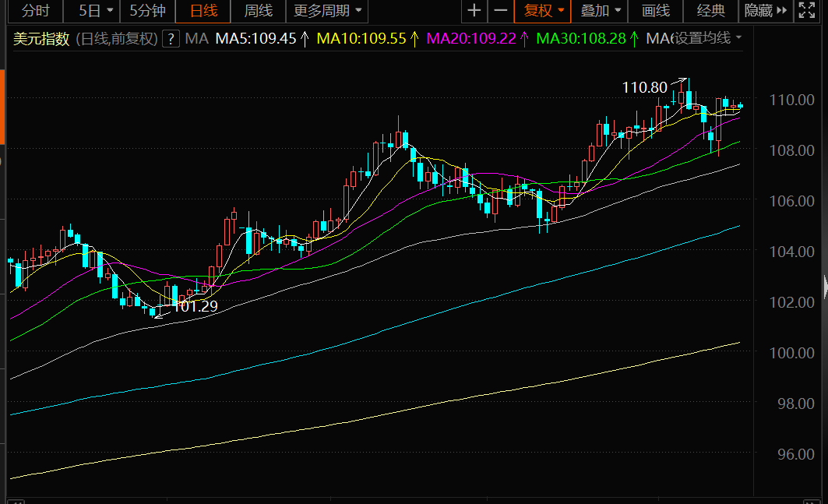Select the 5分钟 period tab
The image size is (828, 504).
click(147, 11)
